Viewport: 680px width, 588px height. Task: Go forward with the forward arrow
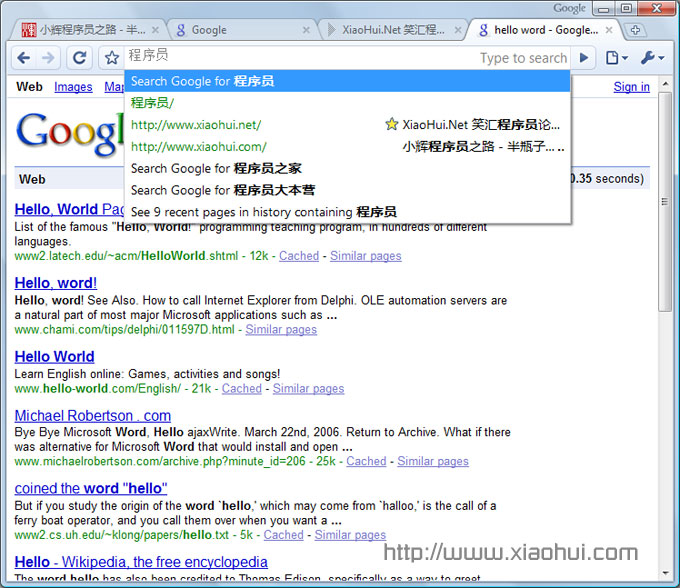(x=48, y=58)
